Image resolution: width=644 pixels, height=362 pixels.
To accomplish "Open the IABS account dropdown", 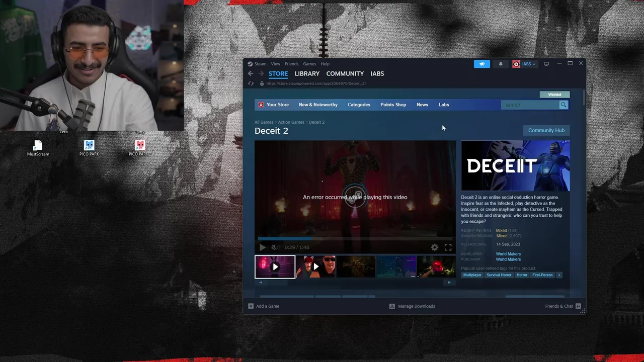I will click(x=528, y=64).
